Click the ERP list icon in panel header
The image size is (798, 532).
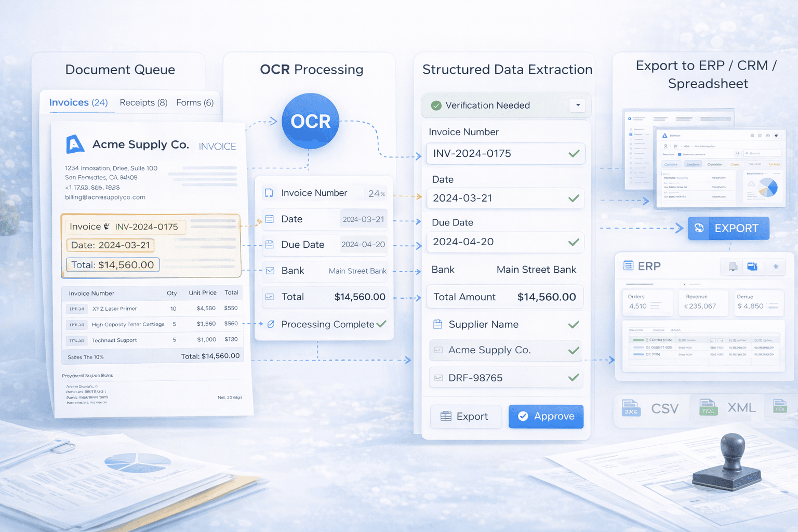click(628, 266)
